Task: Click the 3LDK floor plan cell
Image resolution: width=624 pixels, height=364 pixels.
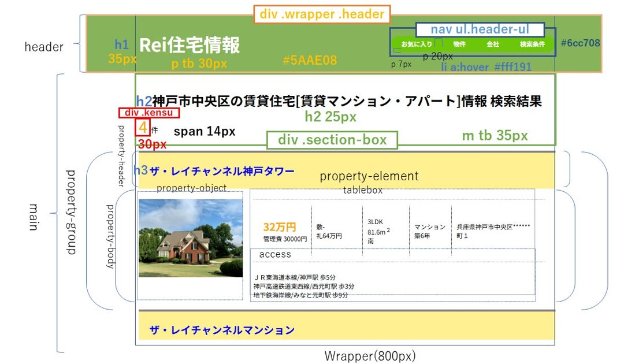Action: coord(375,222)
